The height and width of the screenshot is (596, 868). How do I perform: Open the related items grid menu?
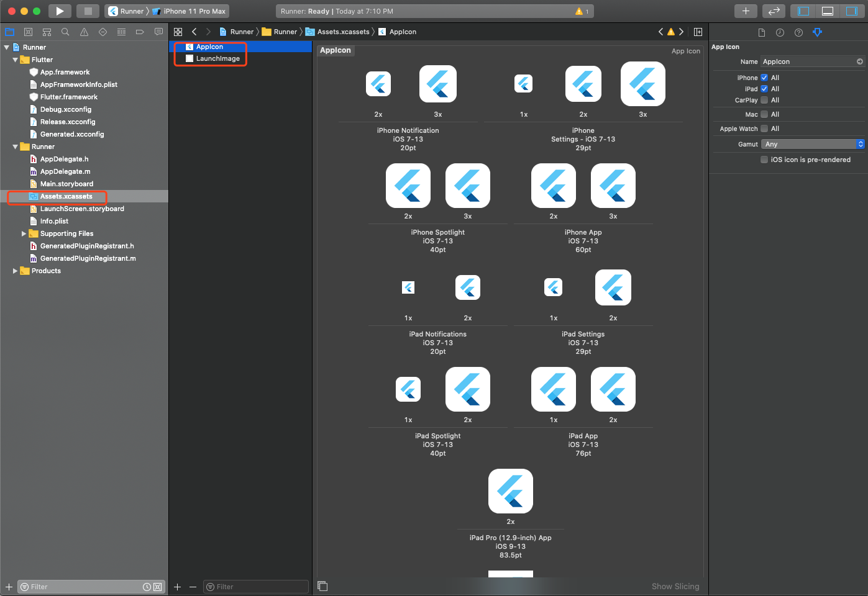178,32
